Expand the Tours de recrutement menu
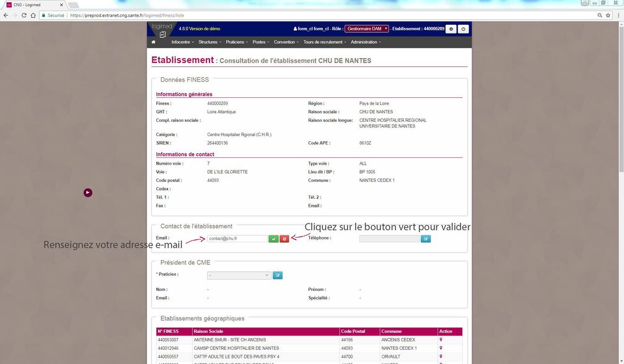 pyautogui.click(x=325, y=42)
